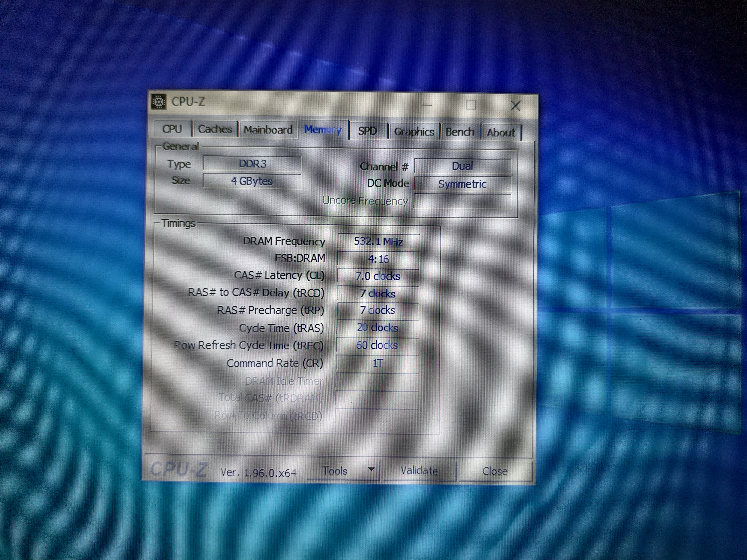This screenshot has width=747, height=560.
Task: Close the CPU-Z window with X
Action: 515,106
